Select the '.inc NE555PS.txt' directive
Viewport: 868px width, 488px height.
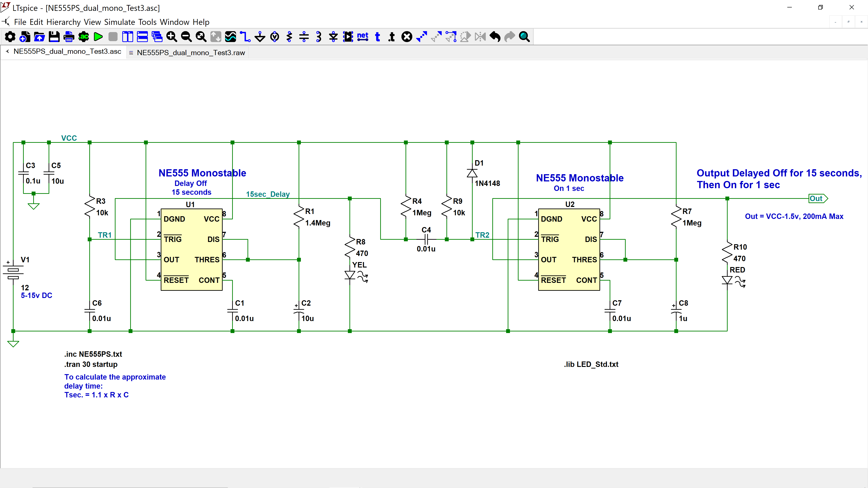coord(93,354)
